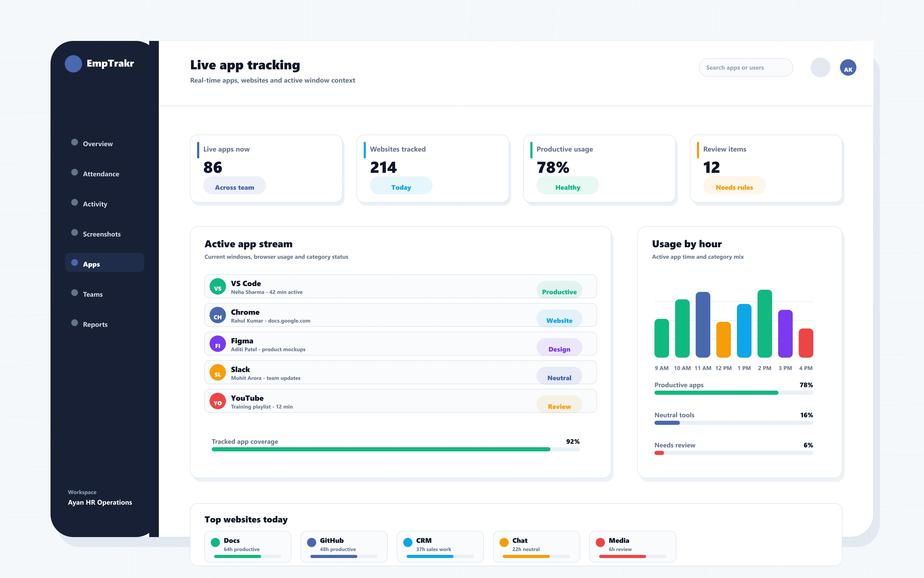Viewport: 924px width, 578px height.
Task: Click the Today pill on Websites tracked
Action: click(401, 186)
